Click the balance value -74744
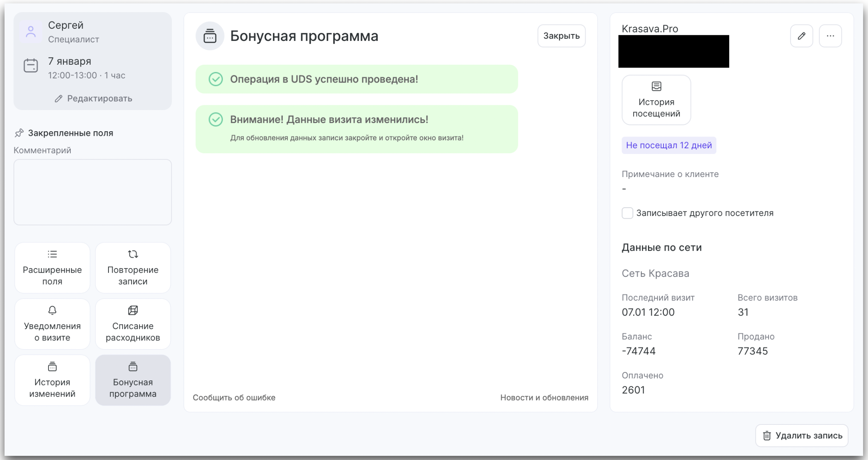This screenshot has height=460, width=868. [x=639, y=351]
